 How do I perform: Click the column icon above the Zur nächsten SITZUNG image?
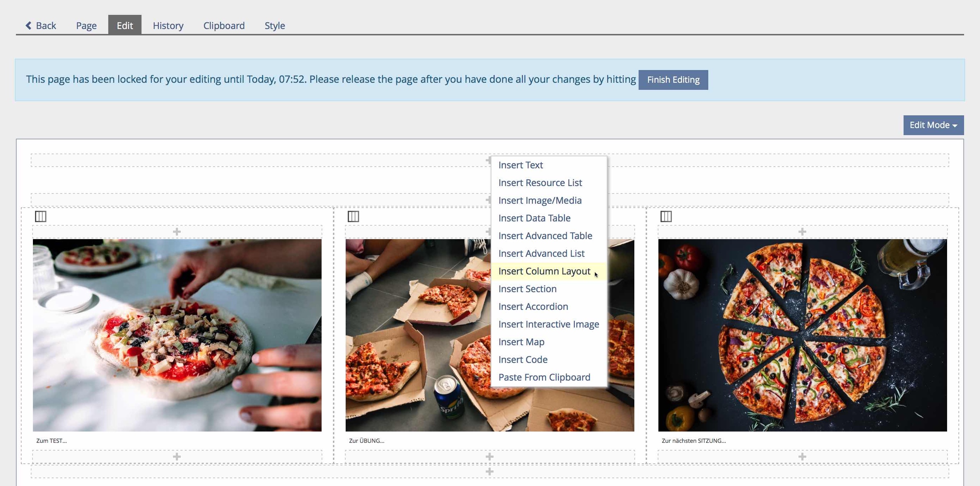[x=666, y=216]
